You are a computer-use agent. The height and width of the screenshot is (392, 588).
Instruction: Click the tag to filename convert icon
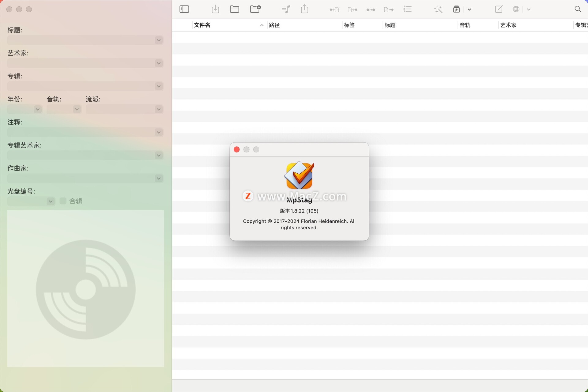pos(334,9)
